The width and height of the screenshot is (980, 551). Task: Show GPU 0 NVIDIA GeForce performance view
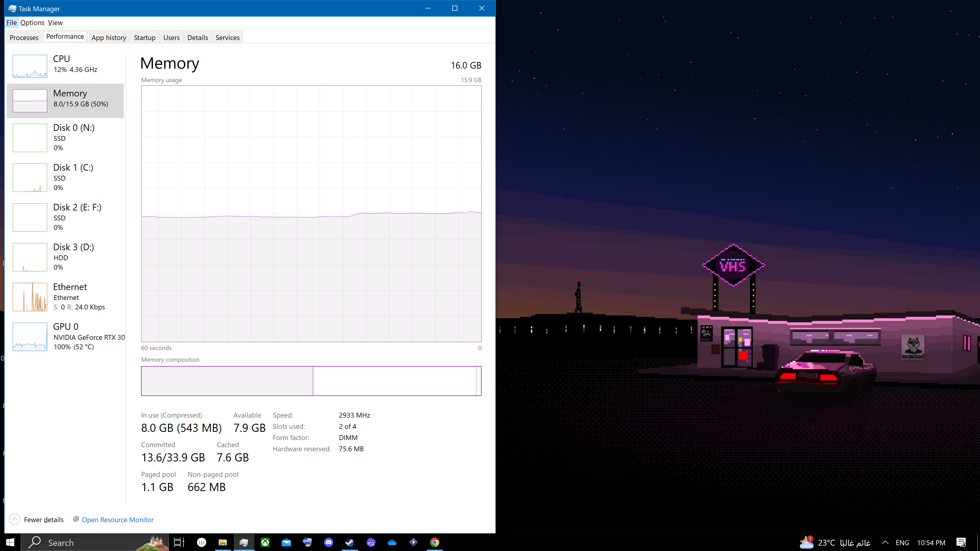(x=65, y=336)
